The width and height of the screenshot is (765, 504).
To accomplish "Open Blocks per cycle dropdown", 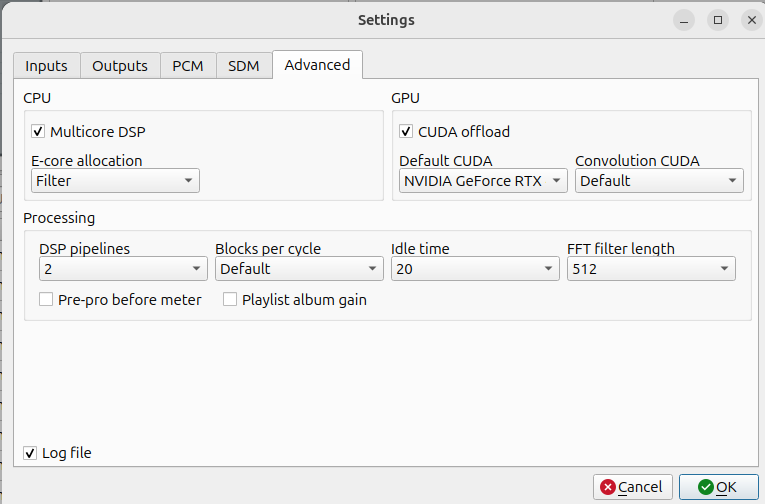I will (299, 269).
